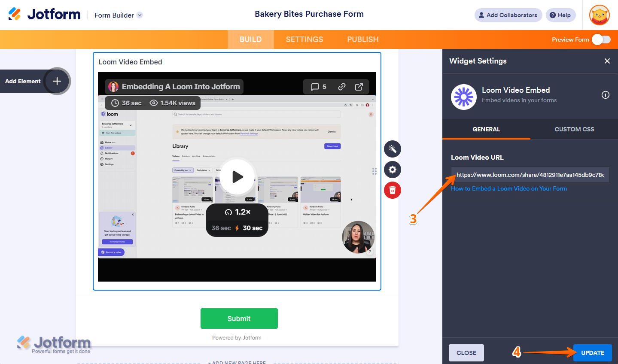Click the Loom video comments icon
The width and height of the screenshot is (618, 364).
319,87
